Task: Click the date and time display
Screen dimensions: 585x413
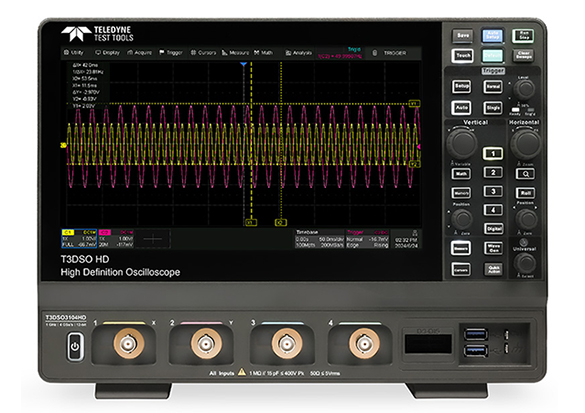Action: pos(406,243)
